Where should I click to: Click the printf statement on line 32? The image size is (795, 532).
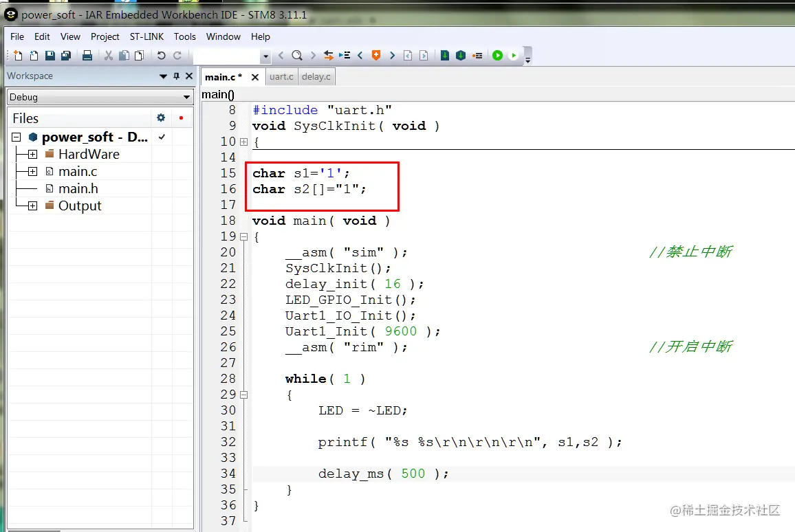(x=470, y=443)
